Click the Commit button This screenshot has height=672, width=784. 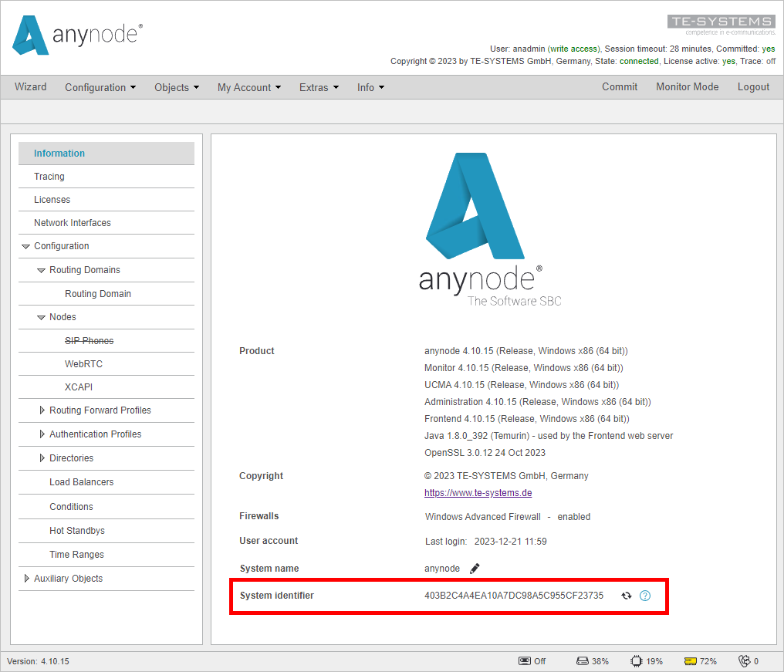coord(620,86)
